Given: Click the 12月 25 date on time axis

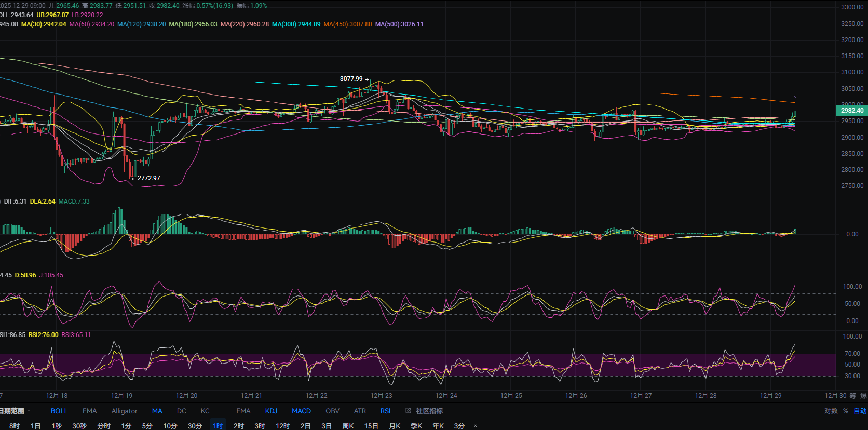Looking at the screenshot, I should (x=511, y=396).
